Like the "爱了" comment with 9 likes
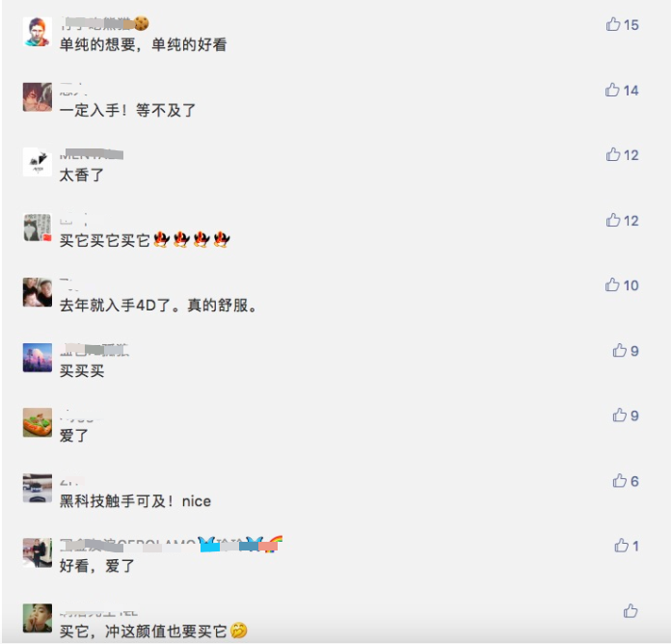The height and width of the screenshot is (644, 671). (x=619, y=416)
